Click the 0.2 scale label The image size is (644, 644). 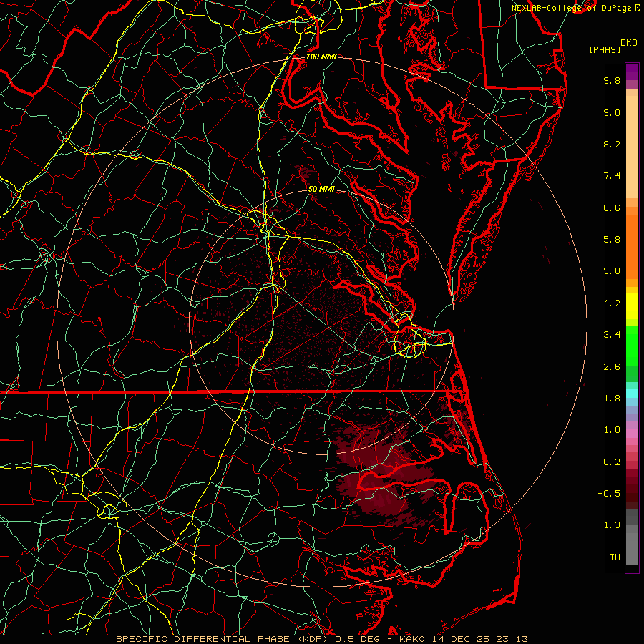(x=612, y=462)
